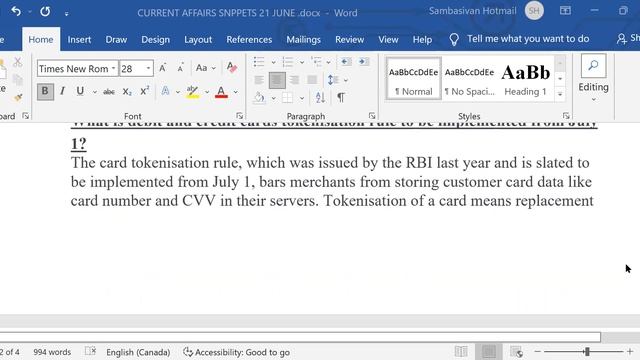Screen dimensions: 640x360
Task: Switch to the References tab
Action: [x=249, y=40]
